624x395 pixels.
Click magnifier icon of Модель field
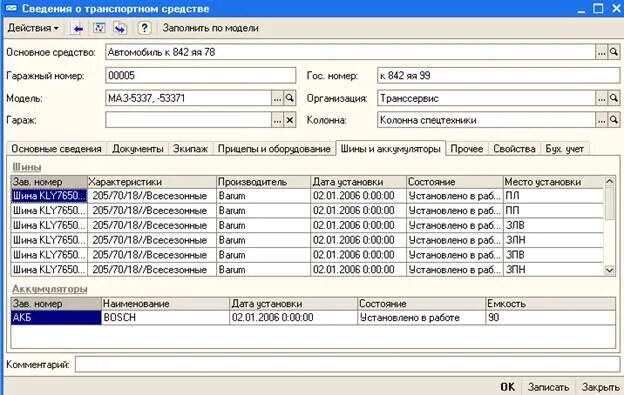(x=290, y=98)
